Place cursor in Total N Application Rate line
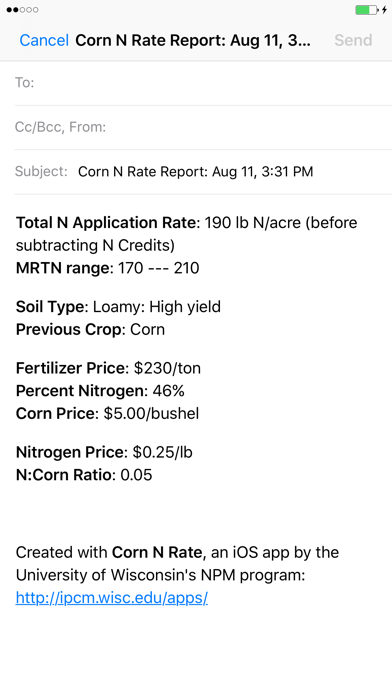The image size is (392, 696). (186, 234)
